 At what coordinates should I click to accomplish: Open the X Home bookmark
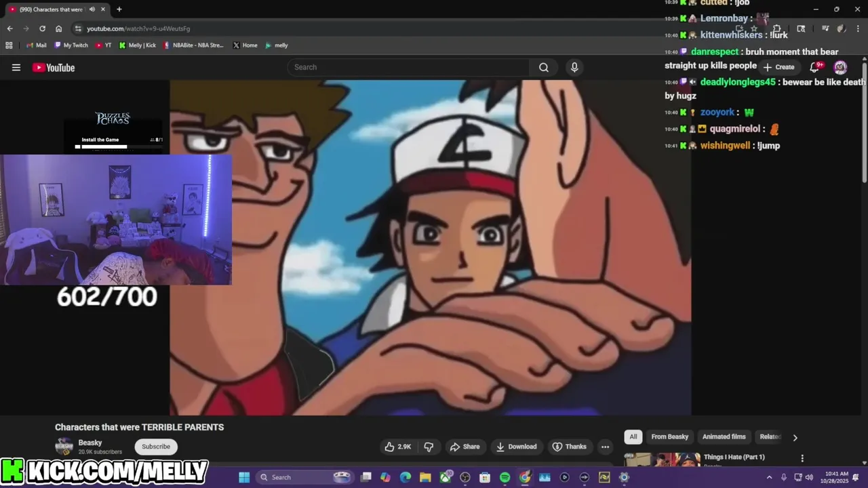point(245,45)
